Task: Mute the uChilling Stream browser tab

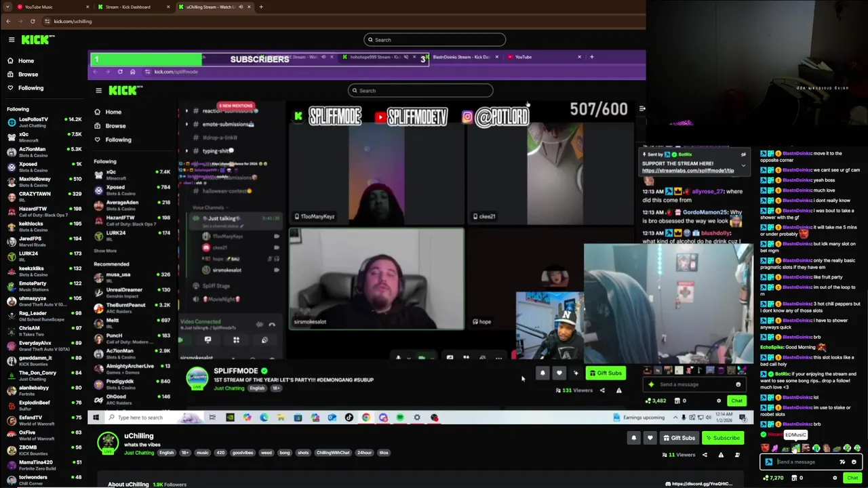Action: pos(240,7)
